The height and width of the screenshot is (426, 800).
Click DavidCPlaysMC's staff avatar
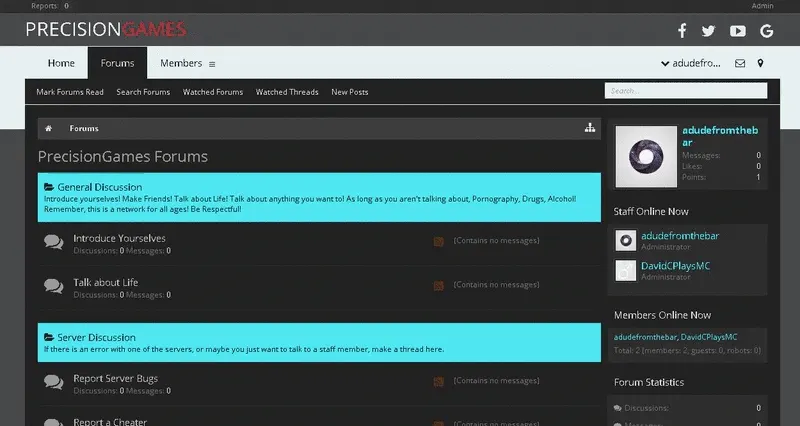pos(626,270)
